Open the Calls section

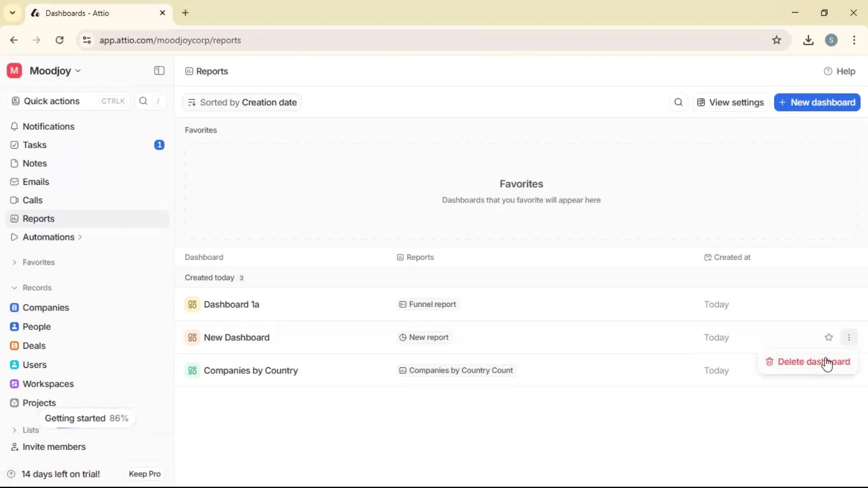point(32,200)
